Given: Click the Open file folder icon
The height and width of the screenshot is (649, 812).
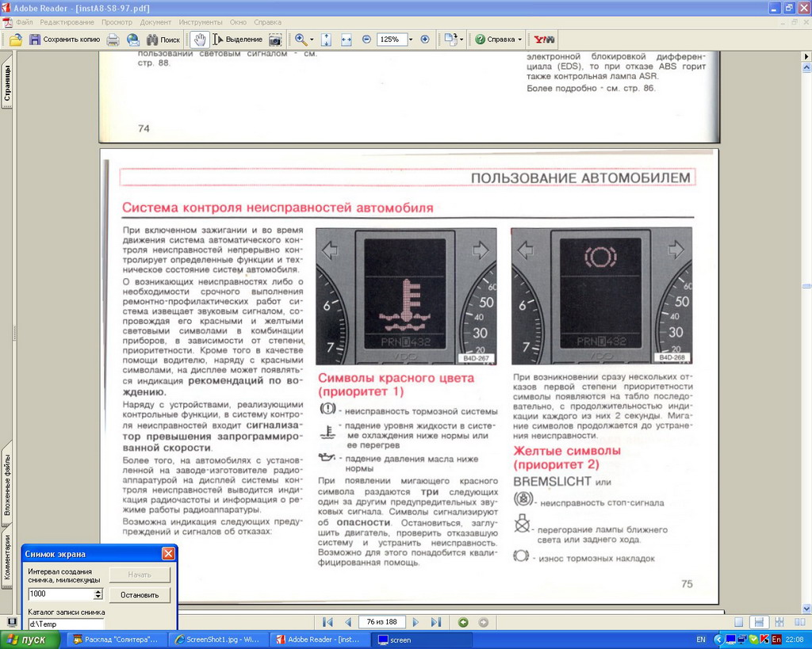Looking at the screenshot, I should [x=15, y=40].
